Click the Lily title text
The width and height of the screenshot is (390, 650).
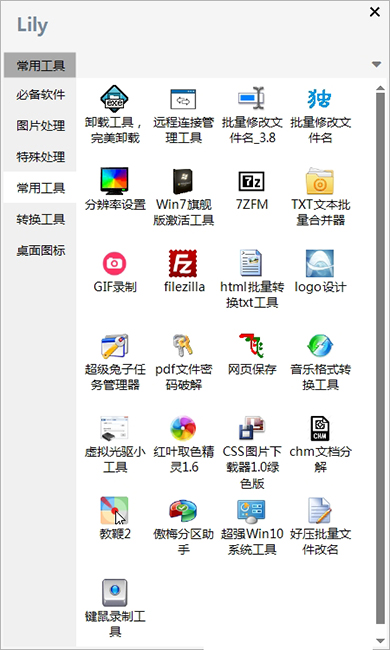pos(32,26)
